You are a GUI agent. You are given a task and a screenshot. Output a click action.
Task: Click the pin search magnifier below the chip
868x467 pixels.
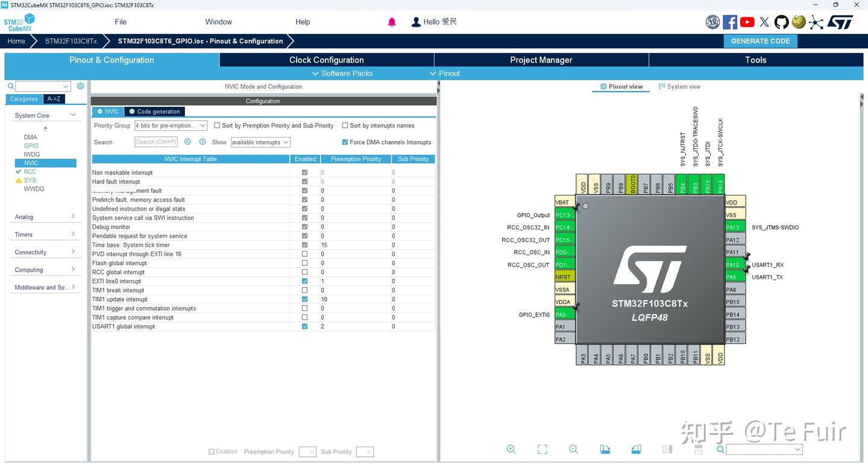pyautogui.click(x=720, y=450)
